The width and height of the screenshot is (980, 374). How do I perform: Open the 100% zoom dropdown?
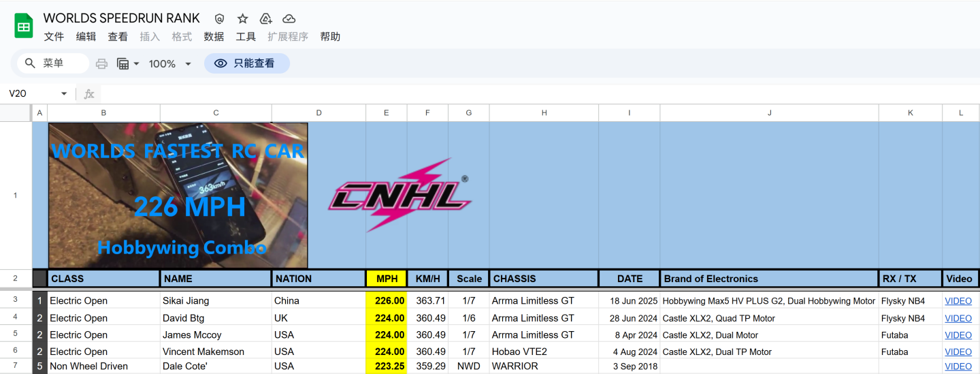[x=170, y=63]
